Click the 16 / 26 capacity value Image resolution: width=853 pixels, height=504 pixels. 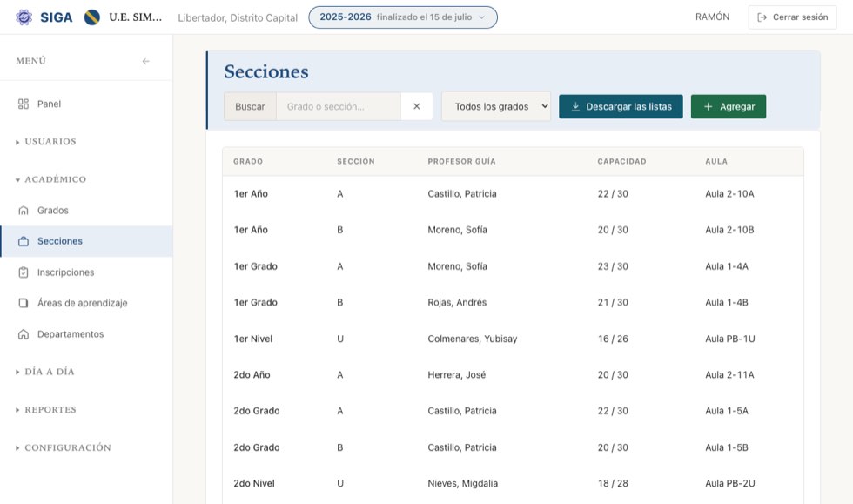[613, 339]
